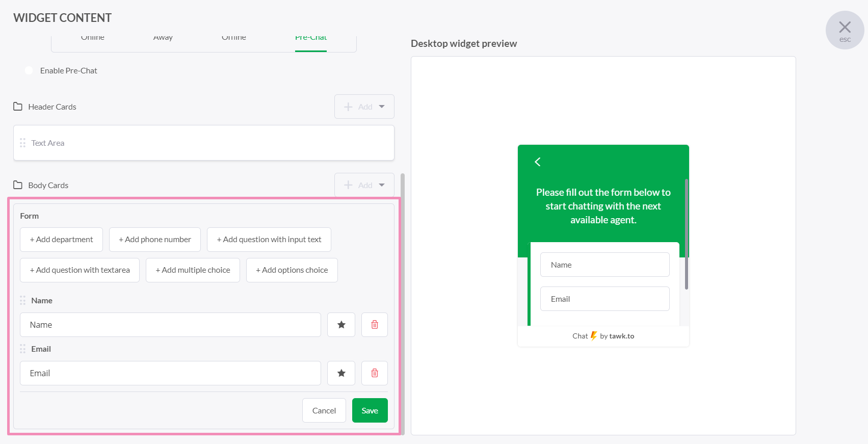Delete the Name field with trash icon
868x444 pixels.
[x=374, y=325]
